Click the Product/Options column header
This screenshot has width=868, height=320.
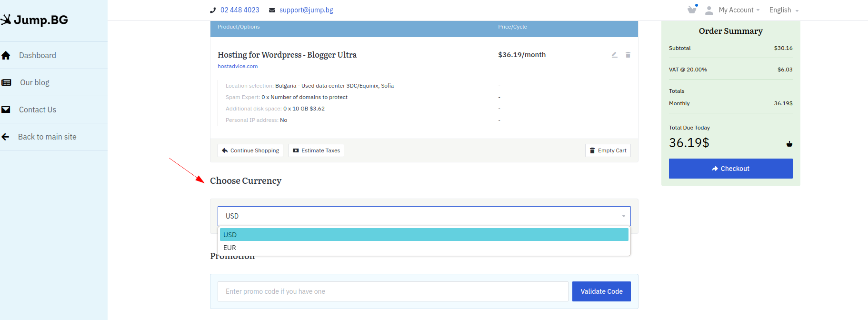pyautogui.click(x=239, y=27)
